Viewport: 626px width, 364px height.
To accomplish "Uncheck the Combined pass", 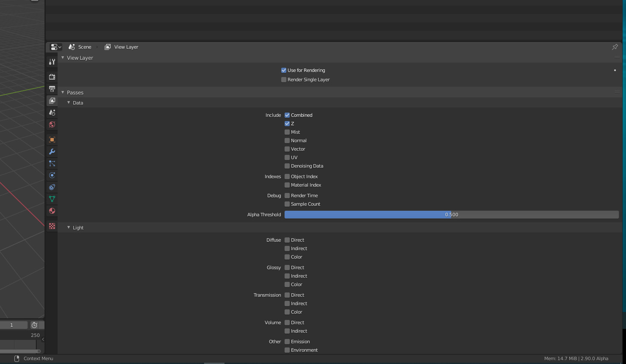I will tap(287, 115).
